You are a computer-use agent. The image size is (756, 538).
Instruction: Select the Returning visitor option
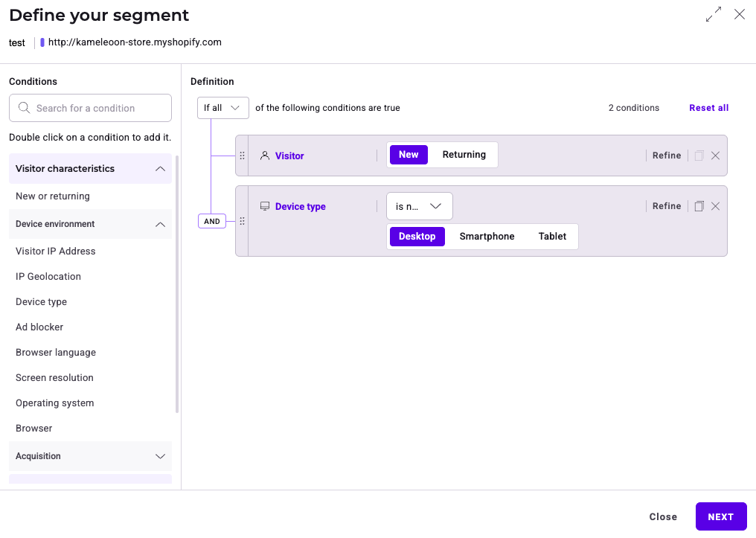[464, 155]
